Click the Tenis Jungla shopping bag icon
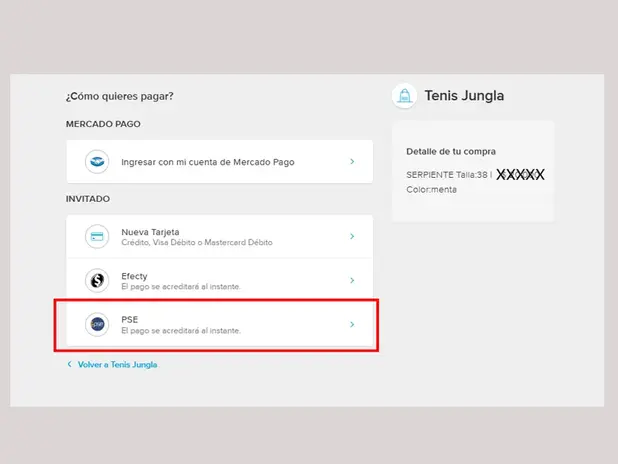This screenshot has width=618, height=464. tap(404, 96)
